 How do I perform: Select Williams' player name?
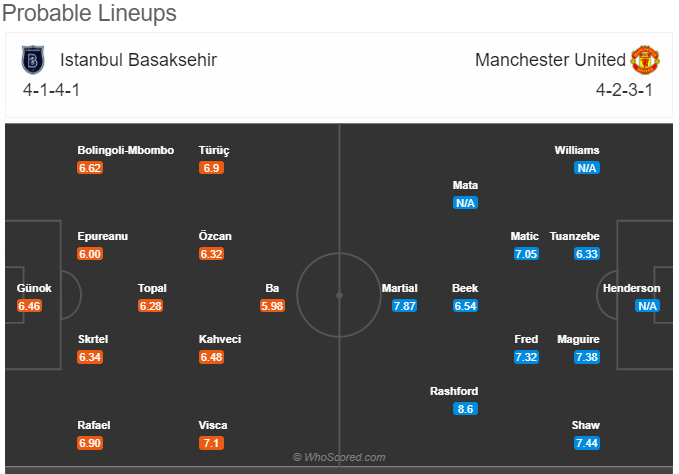coord(577,150)
